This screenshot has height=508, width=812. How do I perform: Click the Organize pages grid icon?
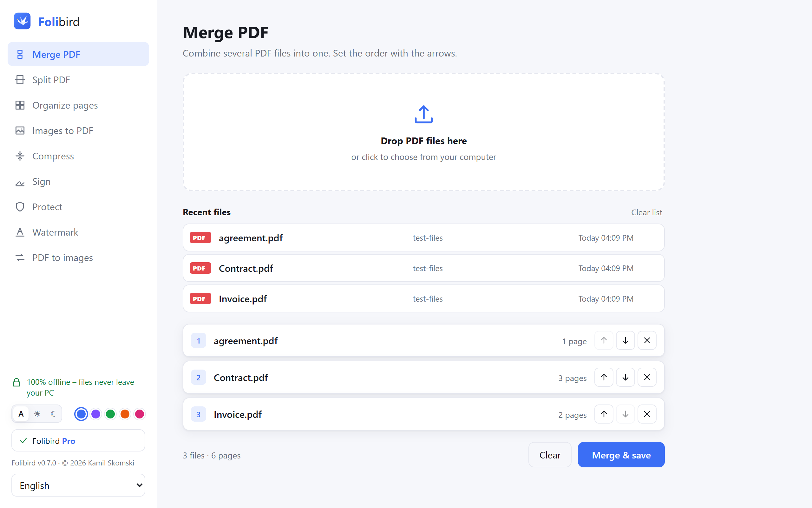click(20, 105)
